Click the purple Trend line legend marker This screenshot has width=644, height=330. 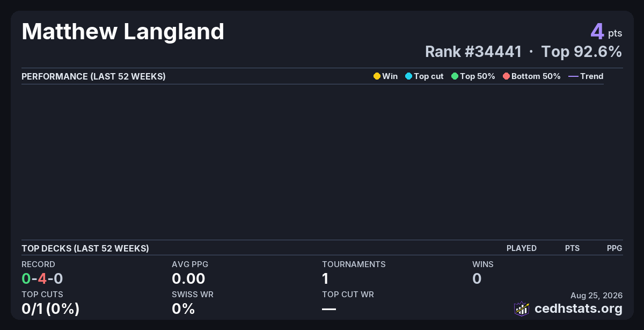pyautogui.click(x=573, y=76)
